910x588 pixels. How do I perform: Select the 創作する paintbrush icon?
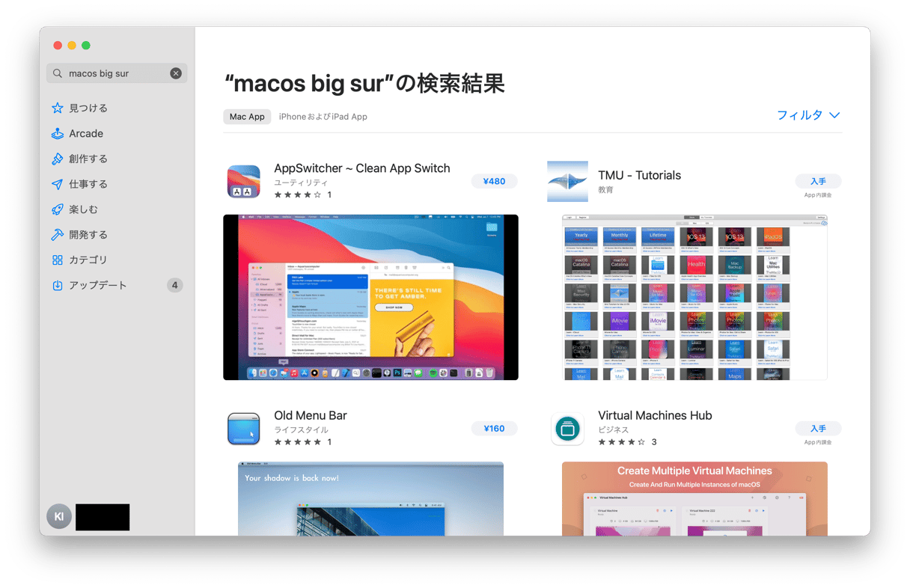[x=58, y=159]
